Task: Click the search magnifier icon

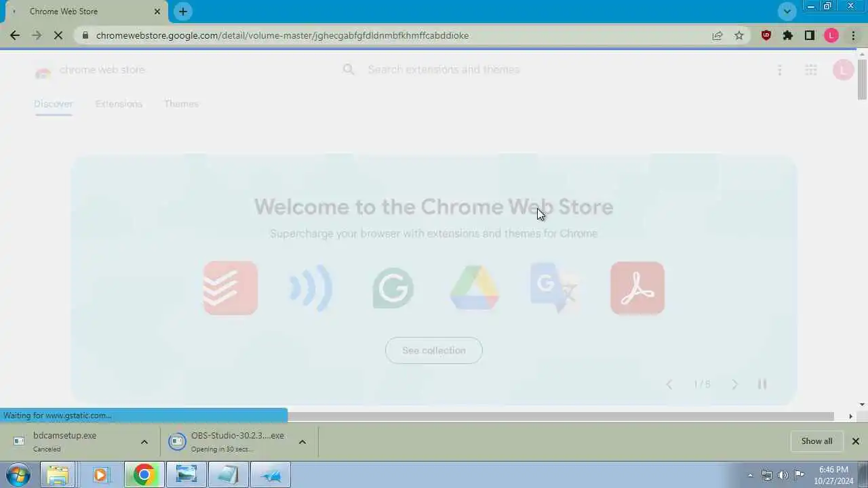Action: tap(349, 70)
